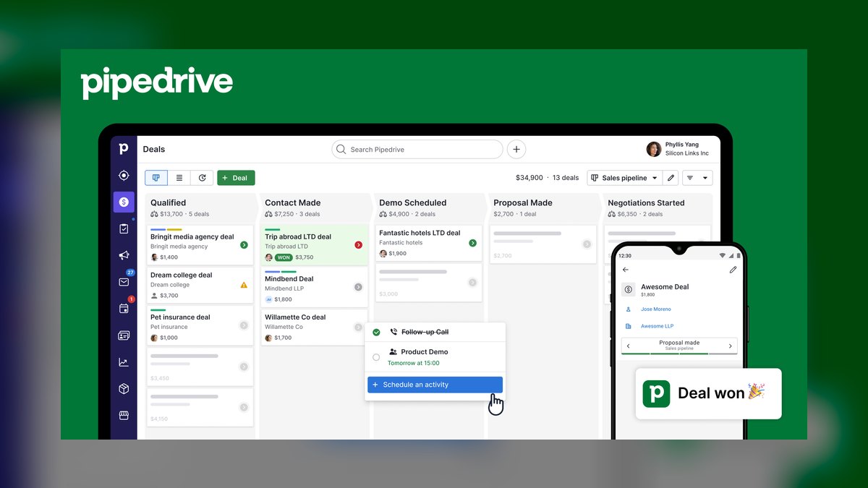
Task: Open the Projects checklist icon in sidebar
Action: point(124,228)
